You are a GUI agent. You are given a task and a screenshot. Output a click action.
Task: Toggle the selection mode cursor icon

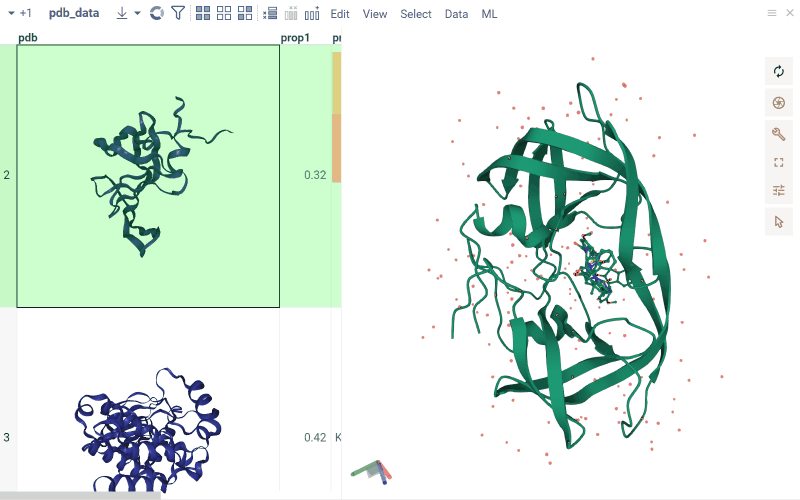[x=779, y=222]
